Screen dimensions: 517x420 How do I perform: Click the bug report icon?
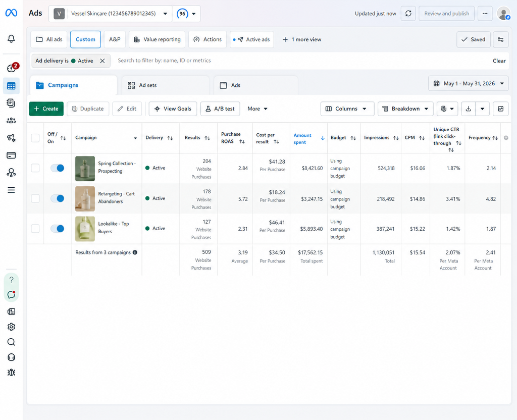point(11,373)
